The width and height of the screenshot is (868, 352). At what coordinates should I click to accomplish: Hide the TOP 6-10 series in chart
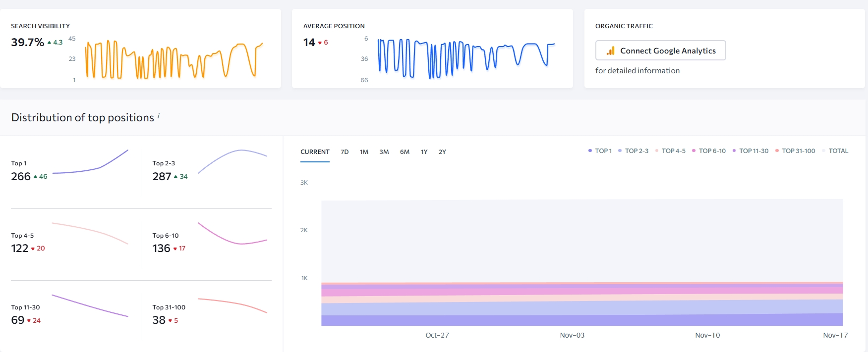(708, 151)
